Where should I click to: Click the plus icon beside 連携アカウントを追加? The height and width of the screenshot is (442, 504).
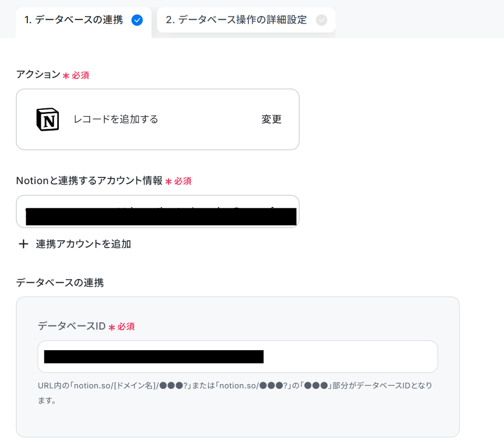point(23,244)
